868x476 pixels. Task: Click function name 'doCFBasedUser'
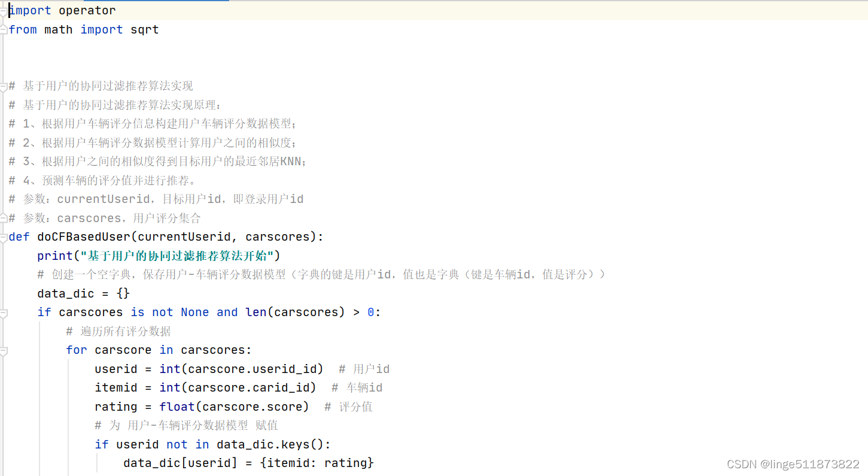[84, 237]
